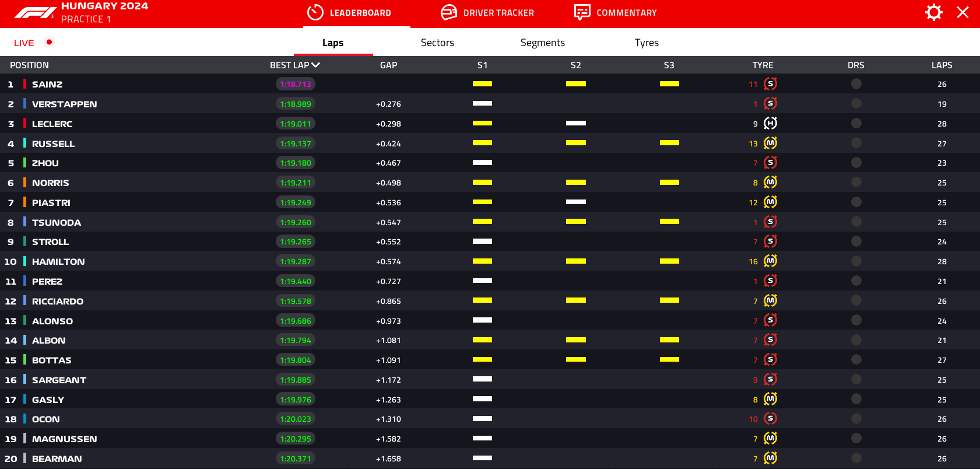Click the GAP column header
980x469 pixels.
pyautogui.click(x=388, y=65)
